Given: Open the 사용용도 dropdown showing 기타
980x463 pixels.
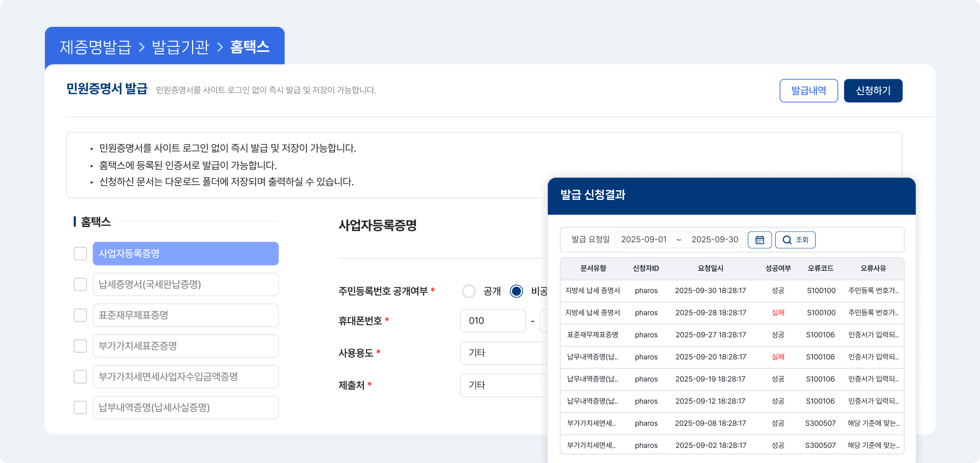Looking at the screenshot, I should (504, 353).
